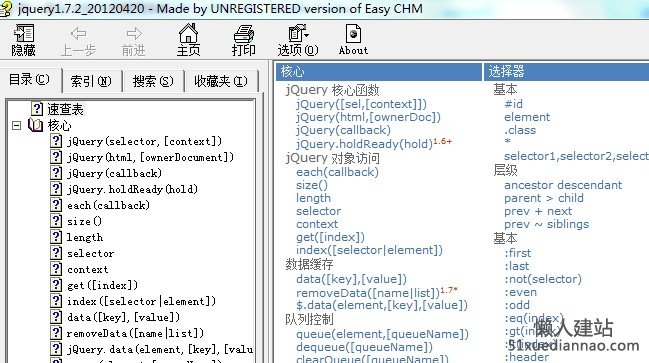Image resolution: width=649 pixels, height=363 pixels.
Task: Select removeData([name|list]) tree item
Action: (135, 333)
